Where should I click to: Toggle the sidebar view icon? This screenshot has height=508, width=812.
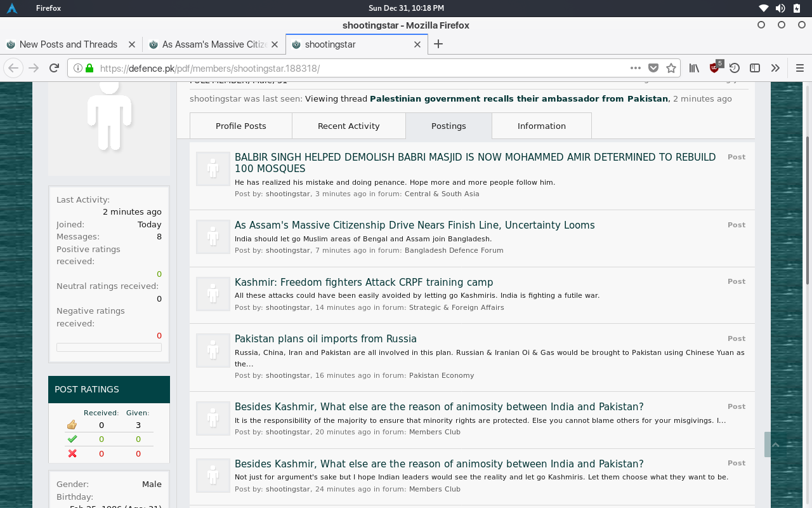pos(755,68)
